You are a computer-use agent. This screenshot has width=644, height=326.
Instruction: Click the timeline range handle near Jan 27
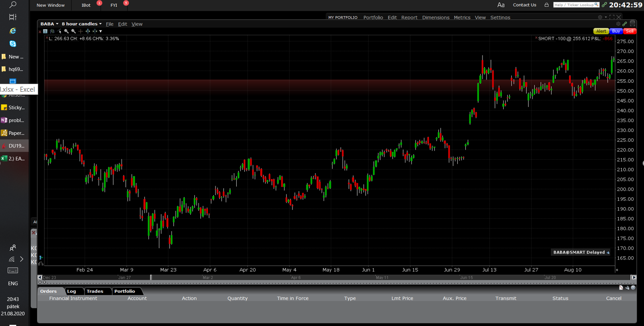(x=151, y=277)
